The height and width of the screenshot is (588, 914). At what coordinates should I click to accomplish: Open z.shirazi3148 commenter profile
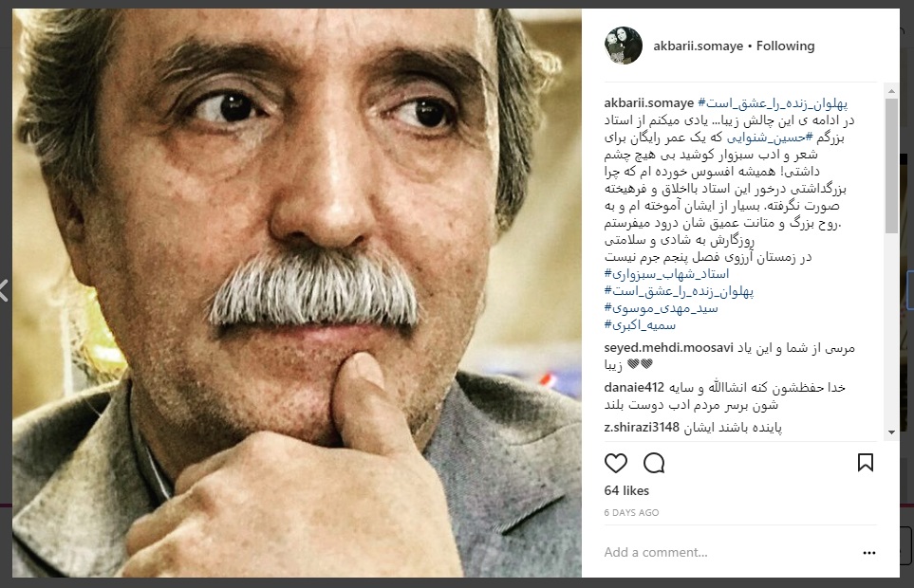point(642,428)
